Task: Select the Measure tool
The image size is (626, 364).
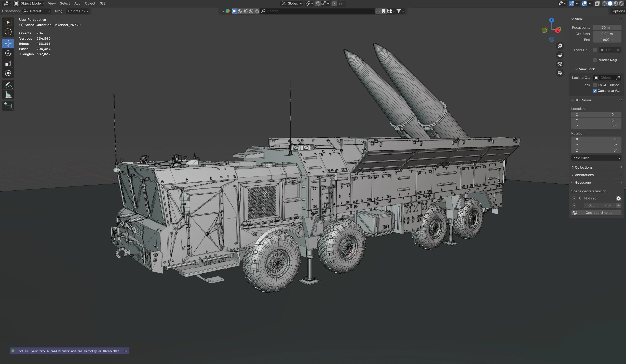Action: coord(8,95)
